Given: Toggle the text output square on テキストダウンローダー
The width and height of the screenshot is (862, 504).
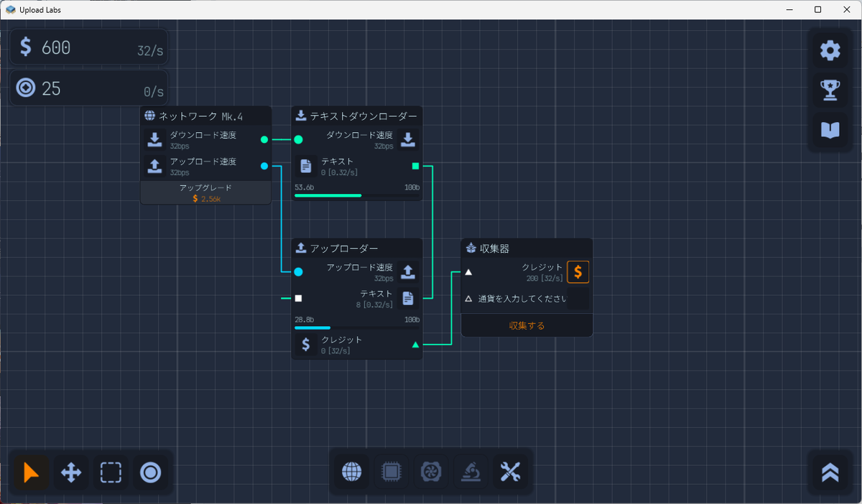Looking at the screenshot, I should click(x=415, y=165).
